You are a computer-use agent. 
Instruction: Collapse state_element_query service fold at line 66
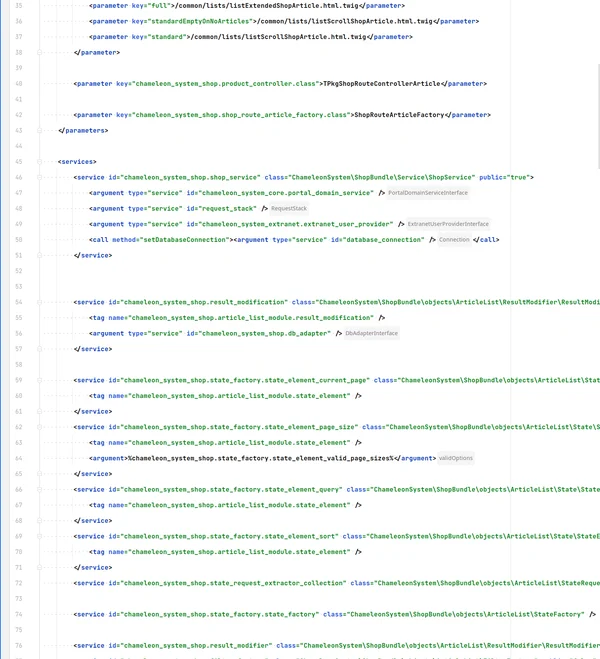pos(39,490)
